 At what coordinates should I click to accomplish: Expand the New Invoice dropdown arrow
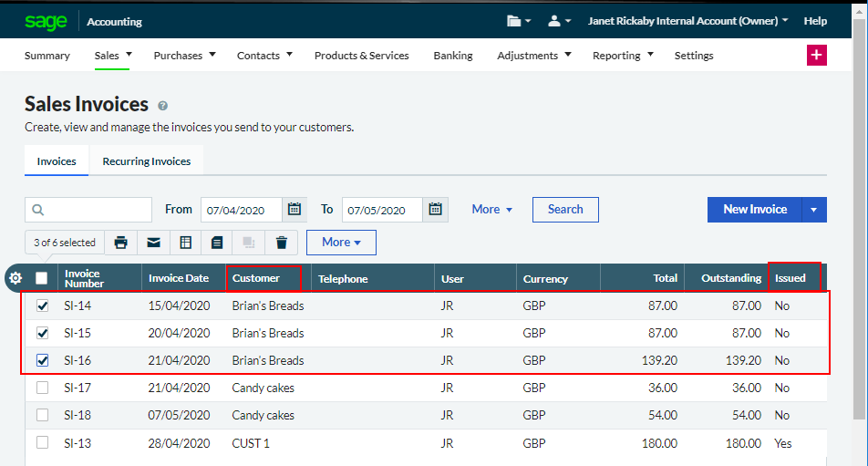point(814,210)
